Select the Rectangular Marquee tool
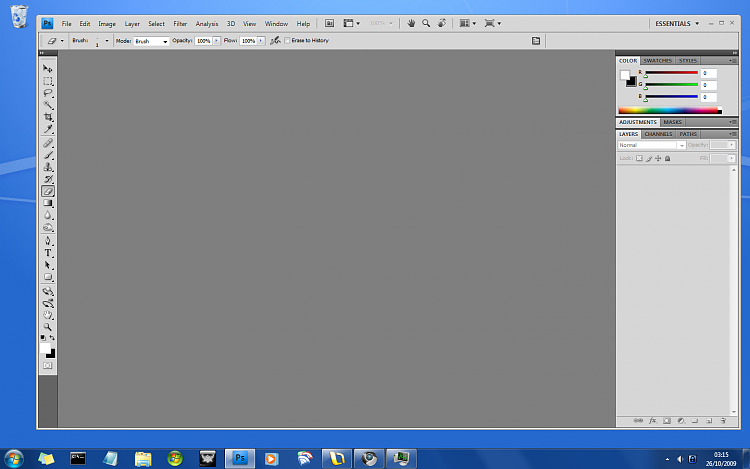 (x=47, y=81)
